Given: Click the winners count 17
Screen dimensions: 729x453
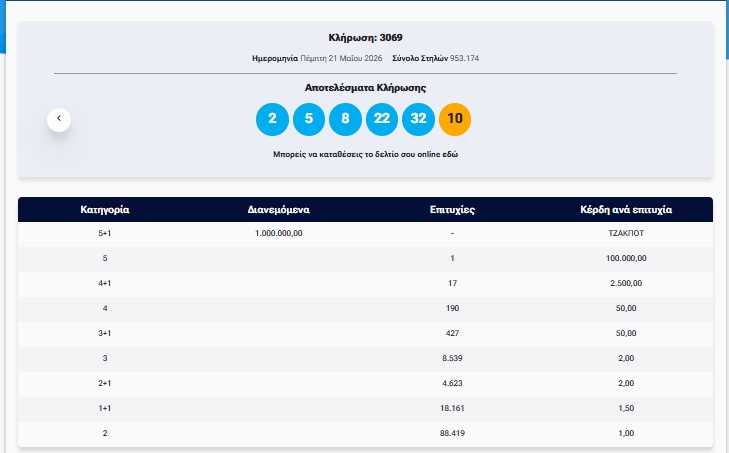Looking at the screenshot, I should pos(452,283).
